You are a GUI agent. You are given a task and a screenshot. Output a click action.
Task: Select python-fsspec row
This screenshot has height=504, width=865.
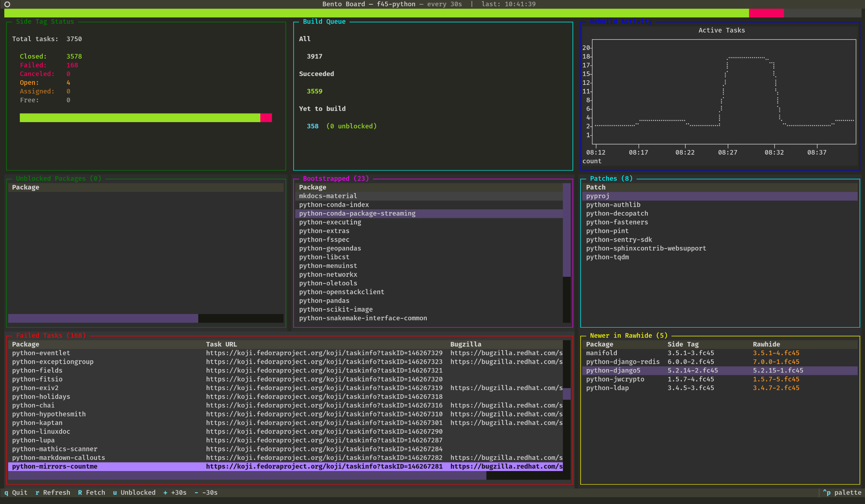[x=429, y=240]
